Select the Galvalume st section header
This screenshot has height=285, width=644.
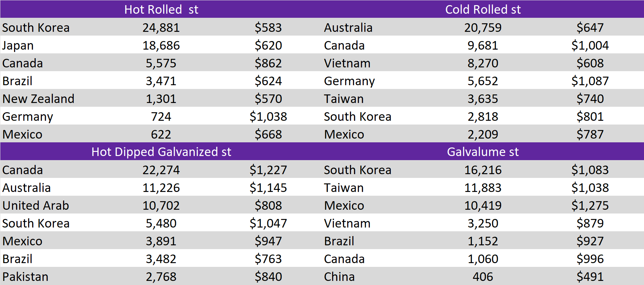tap(483, 152)
